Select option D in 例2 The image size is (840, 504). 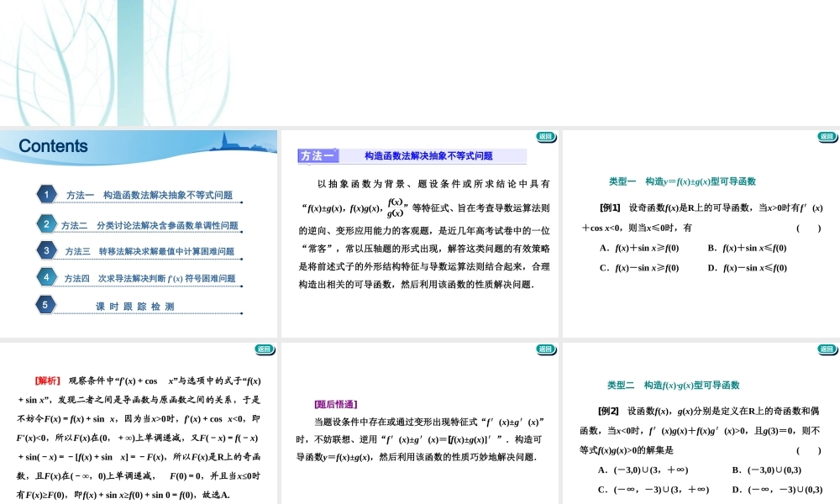click(x=779, y=491)
